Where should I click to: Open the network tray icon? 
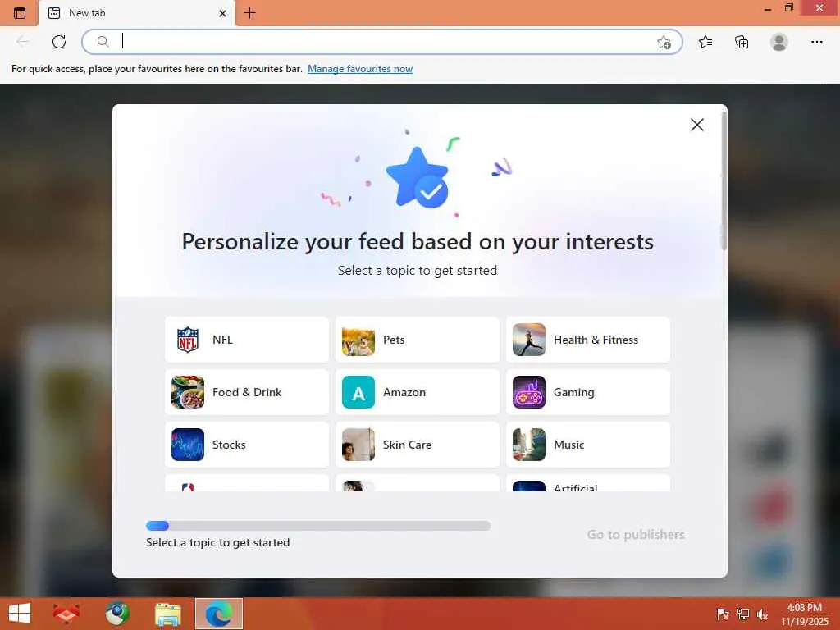[x=743, y=614]
